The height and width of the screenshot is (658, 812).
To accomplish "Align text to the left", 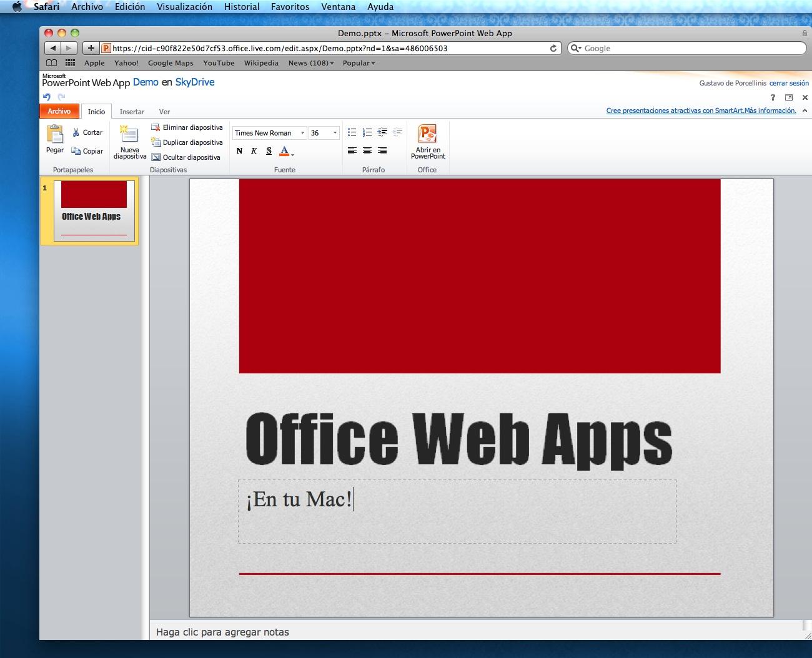I will (352, 150).
